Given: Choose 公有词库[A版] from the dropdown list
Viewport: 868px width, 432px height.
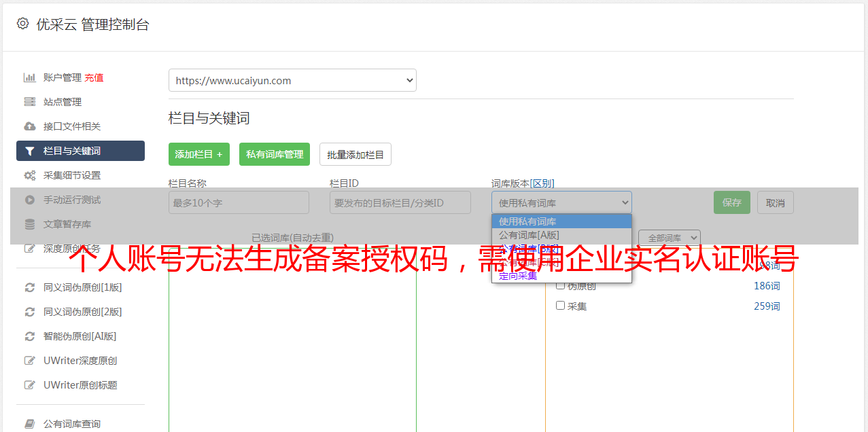Looking at the screenshot, I should pyautogui.click(x=561, y=235).
